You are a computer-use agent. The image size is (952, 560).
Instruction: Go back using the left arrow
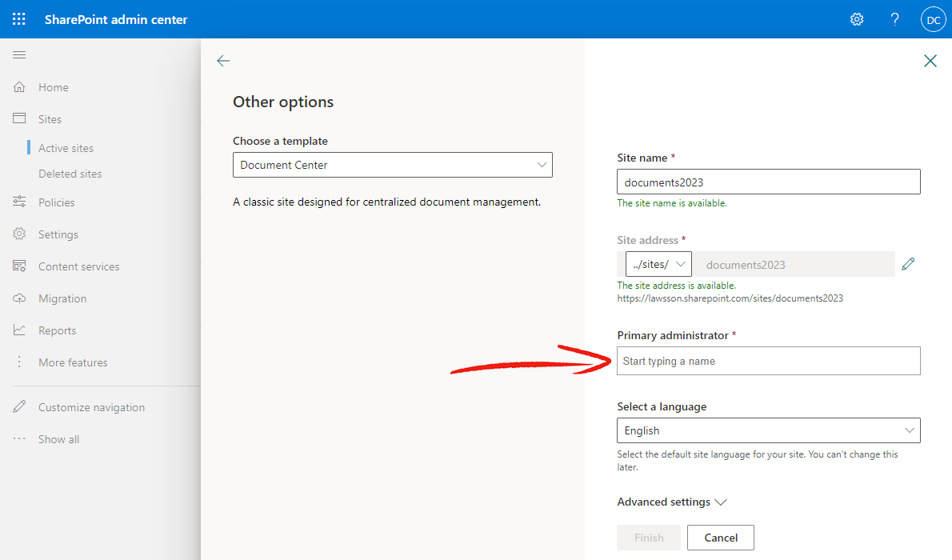pos(223,61)
